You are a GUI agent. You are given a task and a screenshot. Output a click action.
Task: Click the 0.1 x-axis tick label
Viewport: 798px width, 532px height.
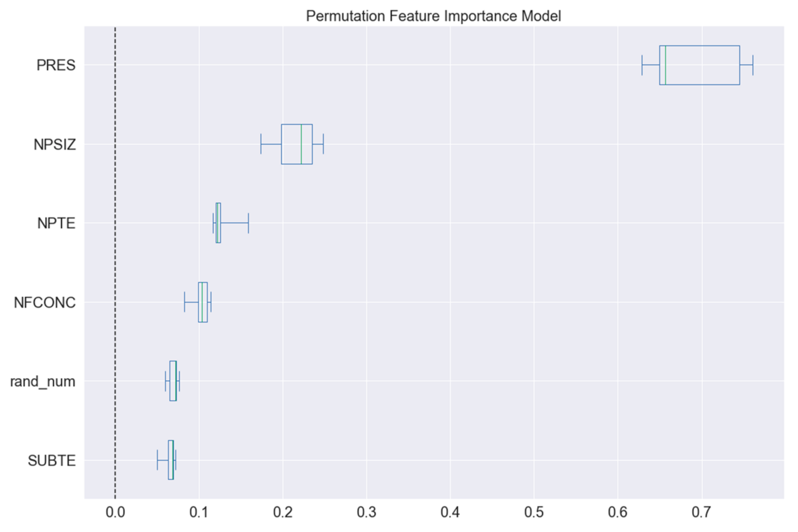(199, 512)
